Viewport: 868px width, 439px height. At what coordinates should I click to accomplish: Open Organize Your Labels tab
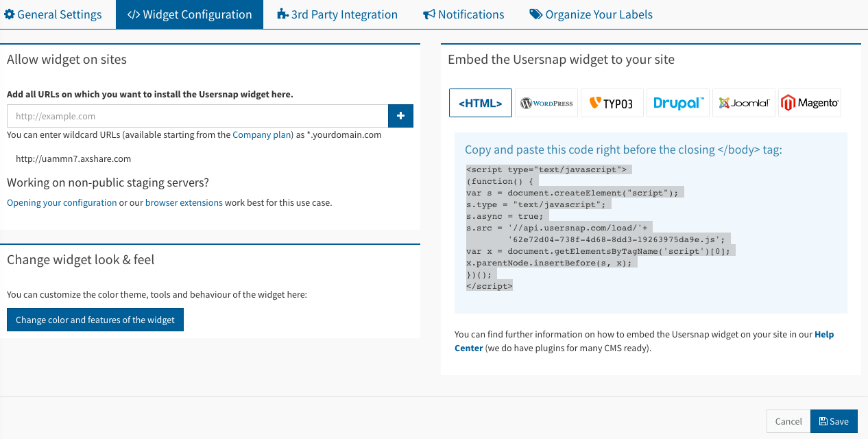click(591, 14)
